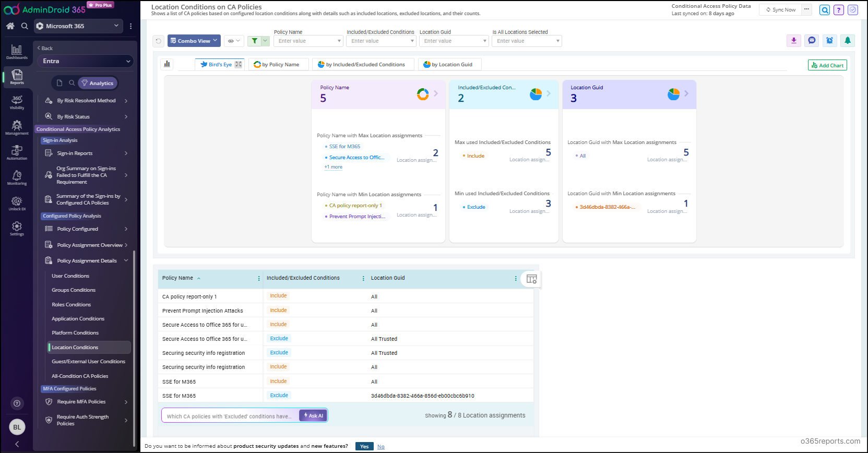This screenshot has width=868, height=453.
Task: Sort table by the Policy Name column header
Action: click(177, 278)
